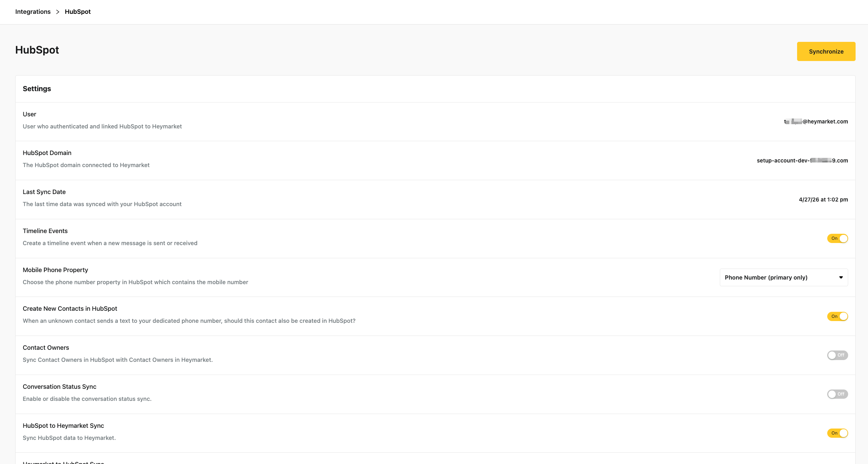
Task: Click the HubSpot Domain label
Action: [x=47, y=153]
